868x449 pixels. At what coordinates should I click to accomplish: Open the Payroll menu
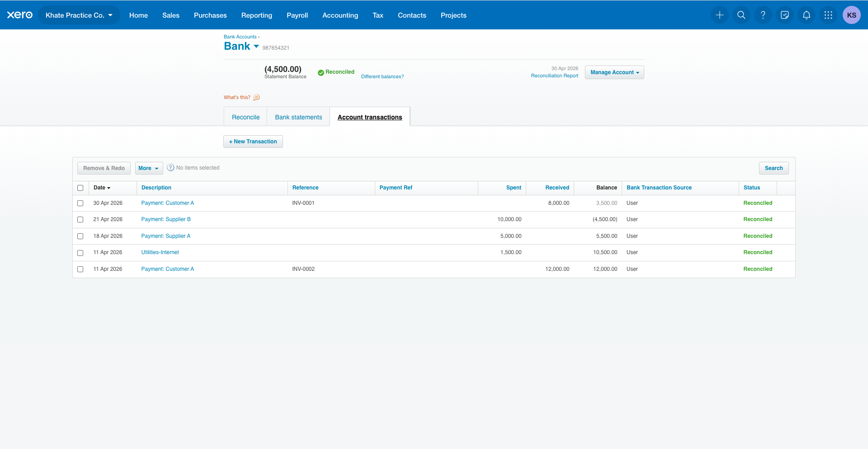(x=297, y=15)
